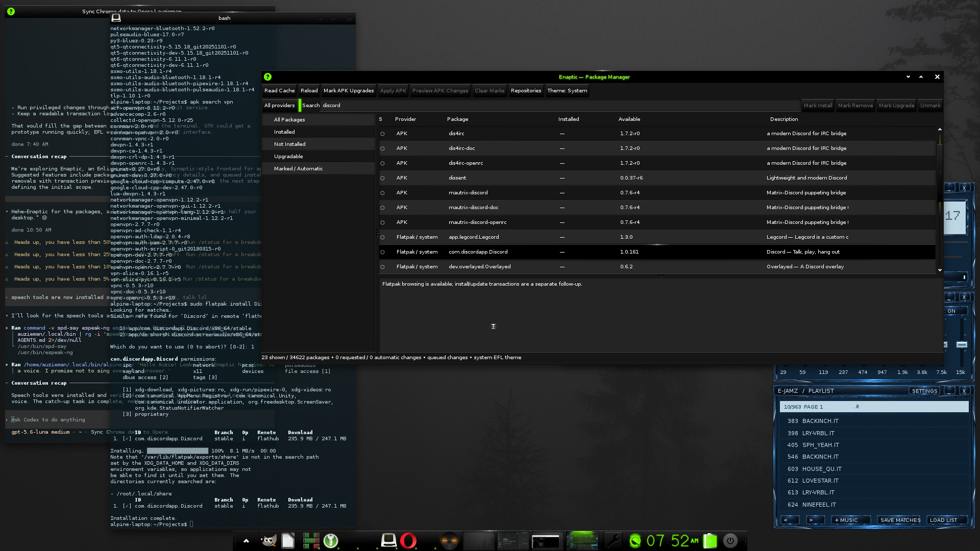Open GIMP from the taskbar
The width and height of the screenshot is (980, 551).
(x=268, y=541)
